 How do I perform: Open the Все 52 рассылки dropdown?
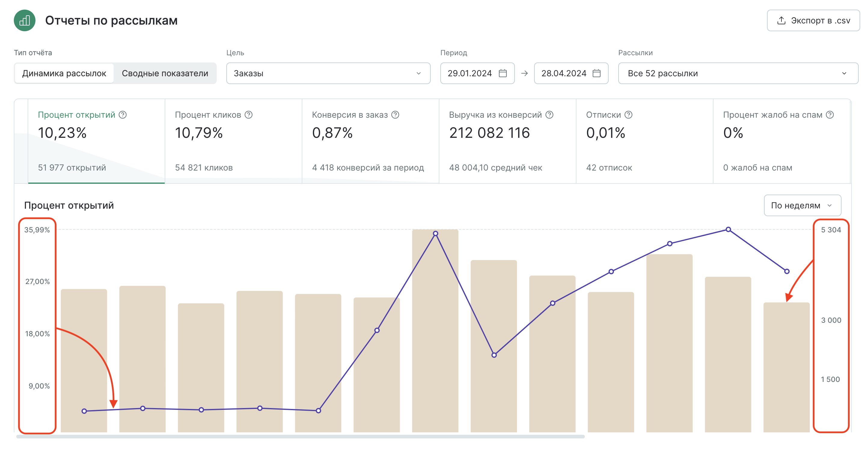click(x=738, y=73)
